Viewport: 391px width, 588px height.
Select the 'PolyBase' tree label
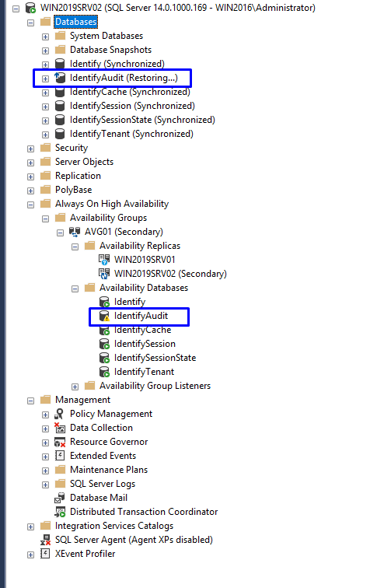point(73,190)
